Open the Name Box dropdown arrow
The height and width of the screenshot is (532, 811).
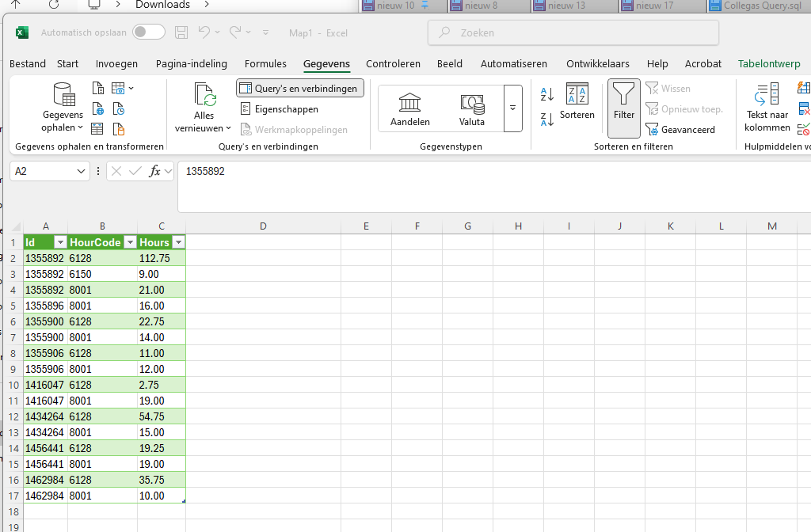[x=82, y=171]
